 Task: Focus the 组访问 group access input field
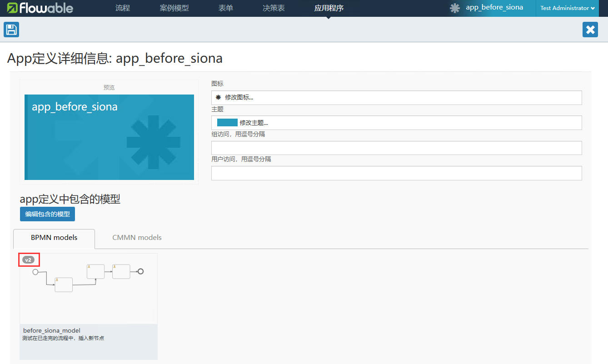click(397, 148)
